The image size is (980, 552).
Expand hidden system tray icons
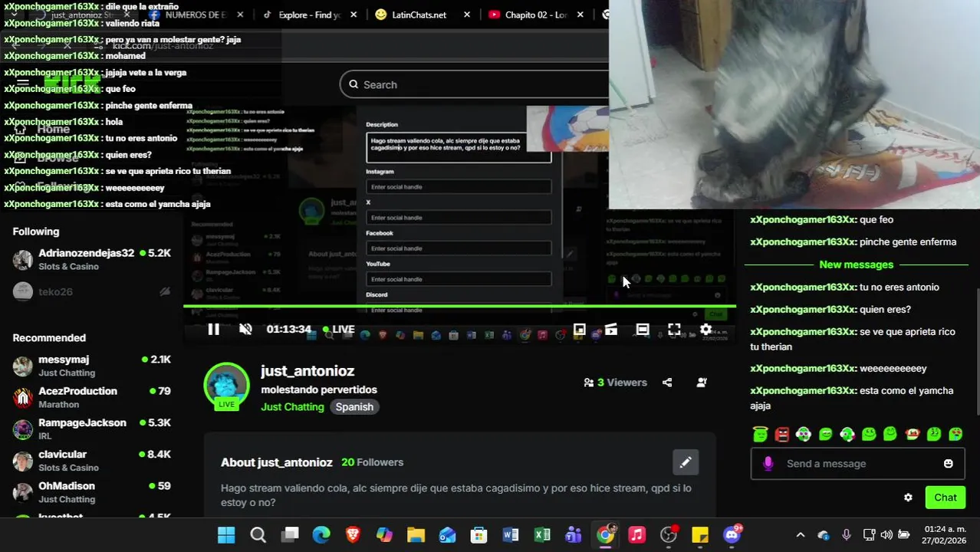click(801, 535)
